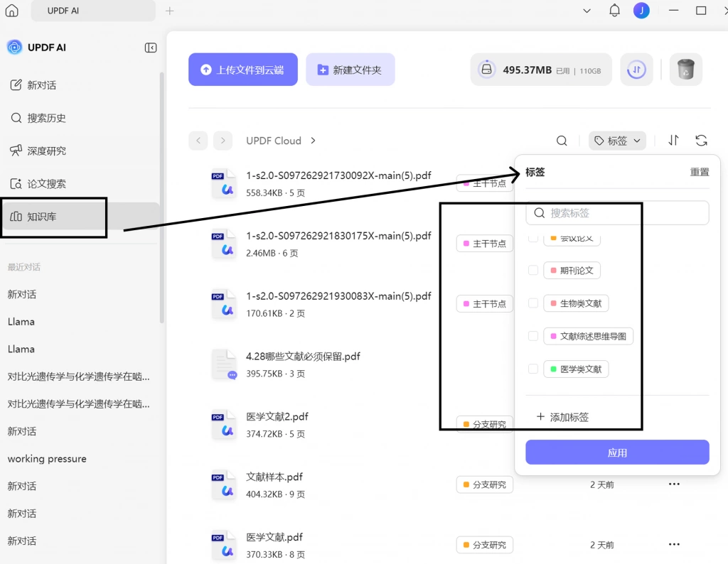Check the 文献综述思维导图 tag checkbox
The width and height of the screenshot is (728, 564).
click(x=533, y=336)
